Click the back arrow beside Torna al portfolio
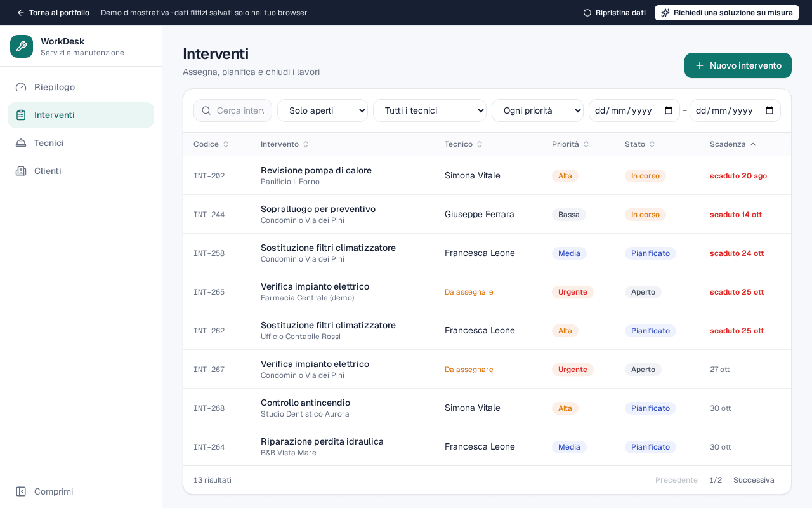The height and width of the screenshot is (508, 812). [x=20, y=13]
